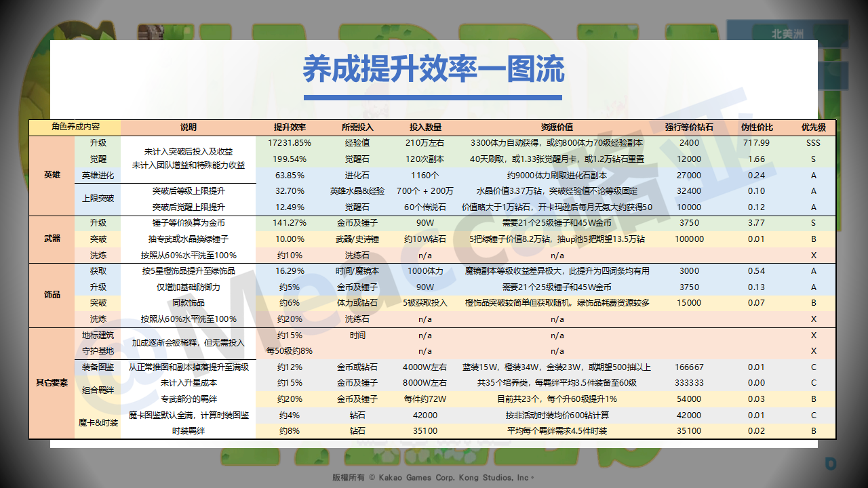The height and width of the screenshot is (488, 868).
Task: Click the 进化石 investment cell
Action: point(357,175)
